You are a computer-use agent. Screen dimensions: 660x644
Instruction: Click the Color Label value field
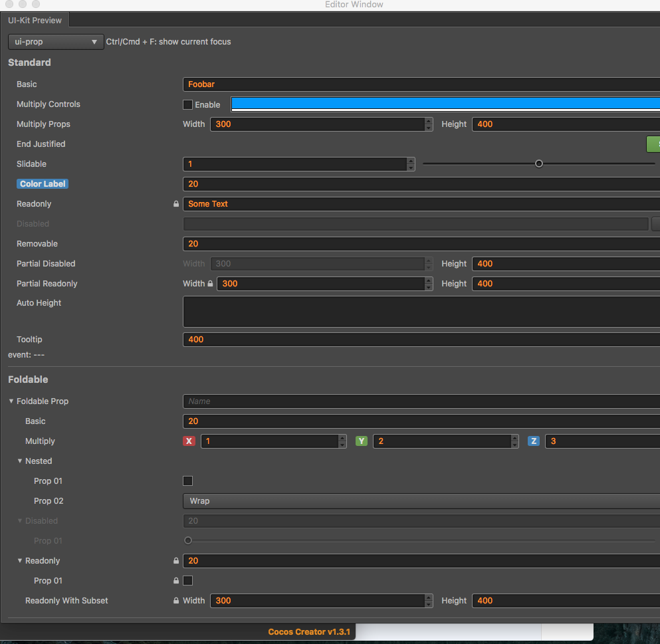click(x=421, y=184)
